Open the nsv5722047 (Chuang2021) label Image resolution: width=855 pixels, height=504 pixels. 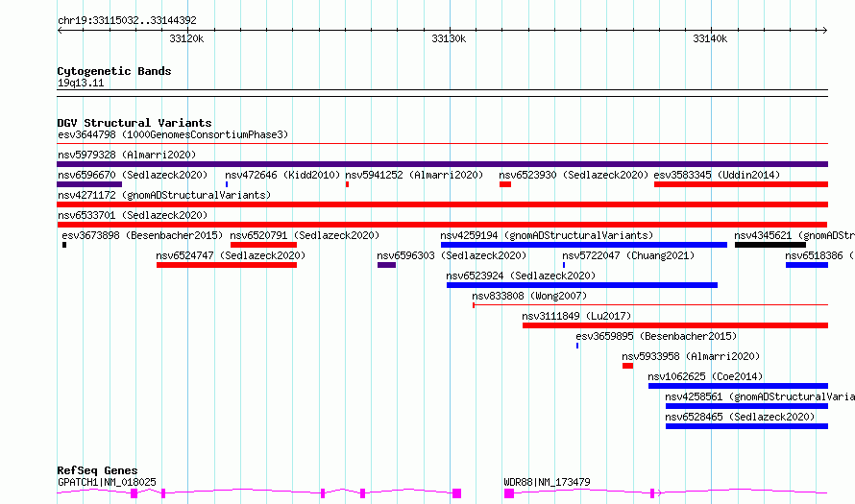point(628,255)
